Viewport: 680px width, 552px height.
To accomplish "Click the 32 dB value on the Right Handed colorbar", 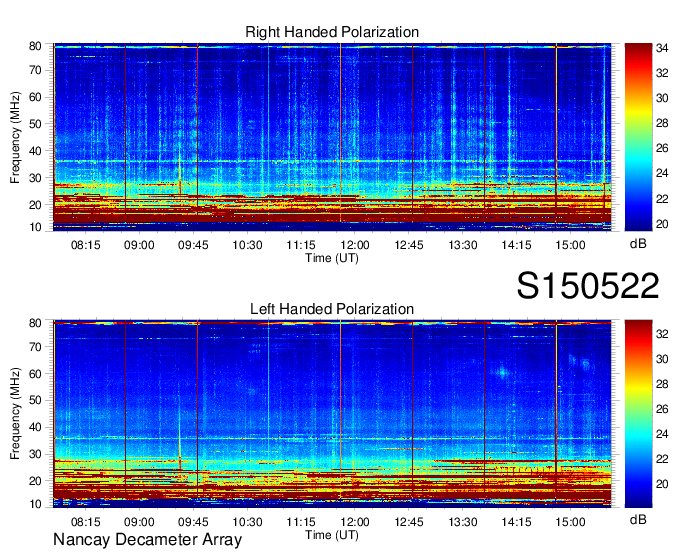I will click(662, 73).
